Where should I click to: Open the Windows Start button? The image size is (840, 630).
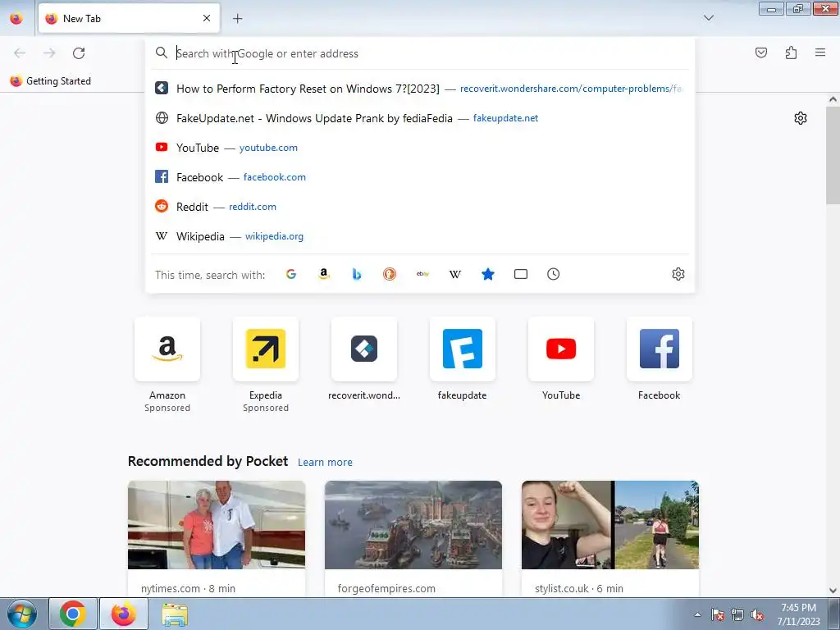click(22, 614)
